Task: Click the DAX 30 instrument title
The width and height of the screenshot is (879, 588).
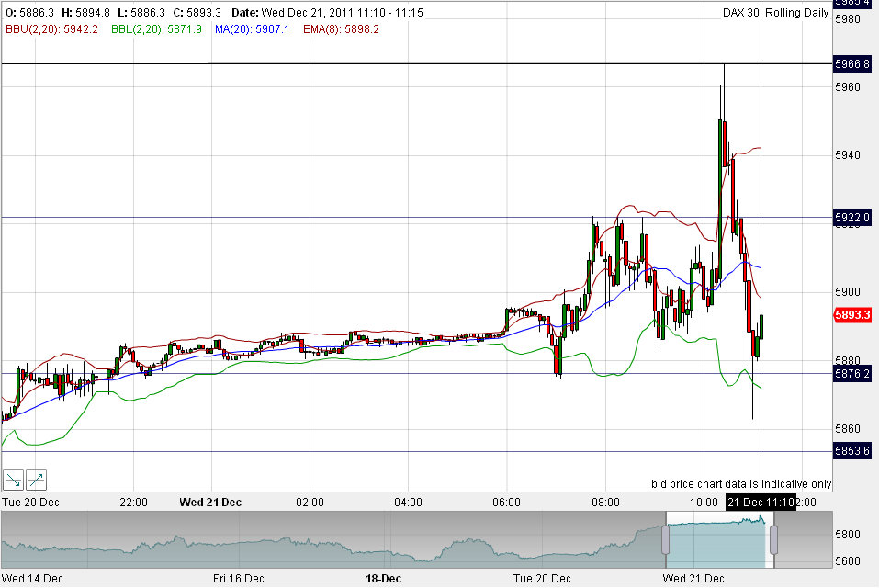Action: coord(740,12)
